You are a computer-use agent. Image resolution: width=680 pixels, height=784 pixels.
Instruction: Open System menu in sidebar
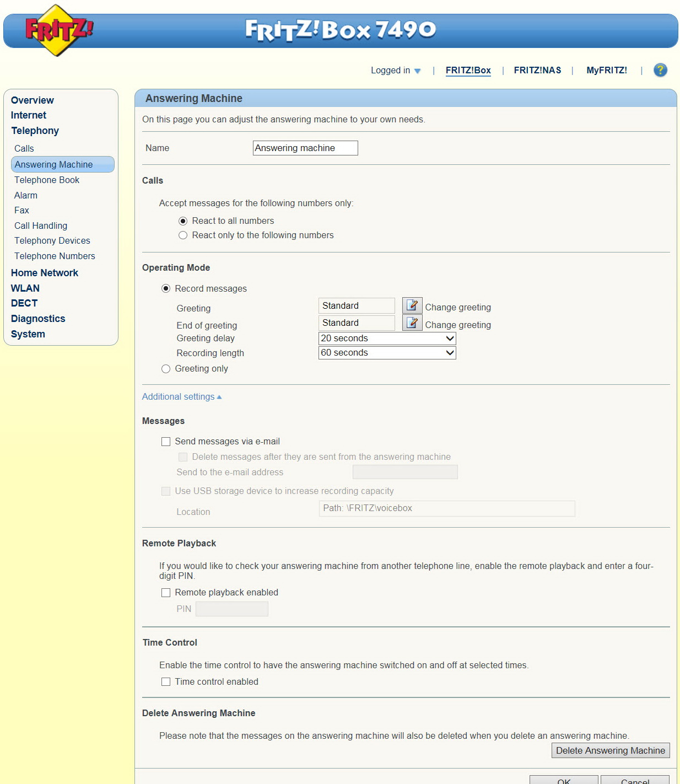click(x=28, y=334)
